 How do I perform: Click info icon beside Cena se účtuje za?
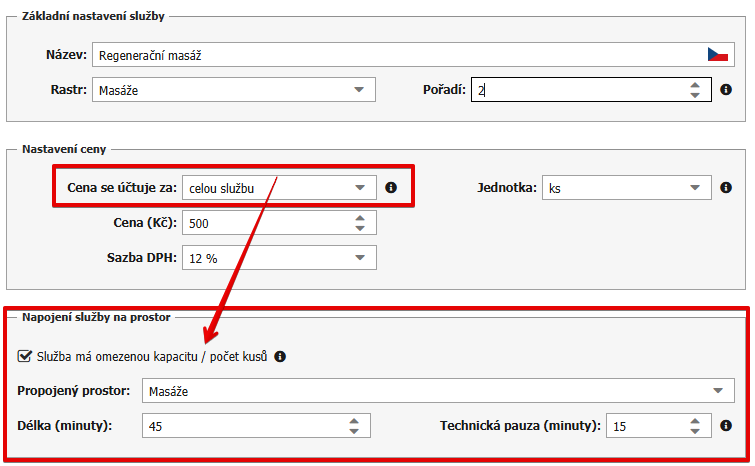391,187
